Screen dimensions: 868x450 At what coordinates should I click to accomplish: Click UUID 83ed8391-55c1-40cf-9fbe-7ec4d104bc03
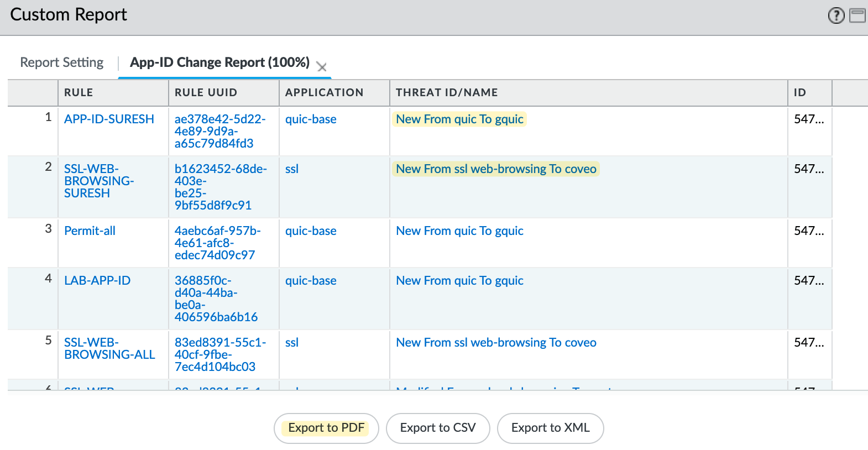click(220, 355)
